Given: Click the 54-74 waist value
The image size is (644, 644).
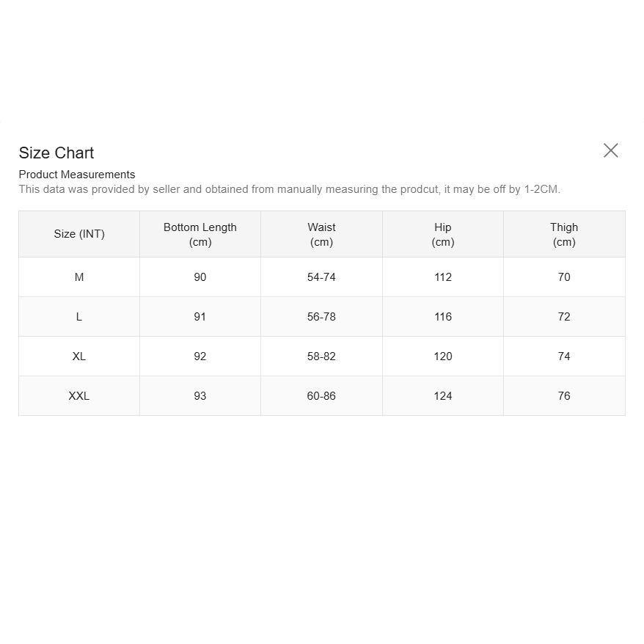Looking at the screenshot, I should pyautogui.click(x=321, y=277).
